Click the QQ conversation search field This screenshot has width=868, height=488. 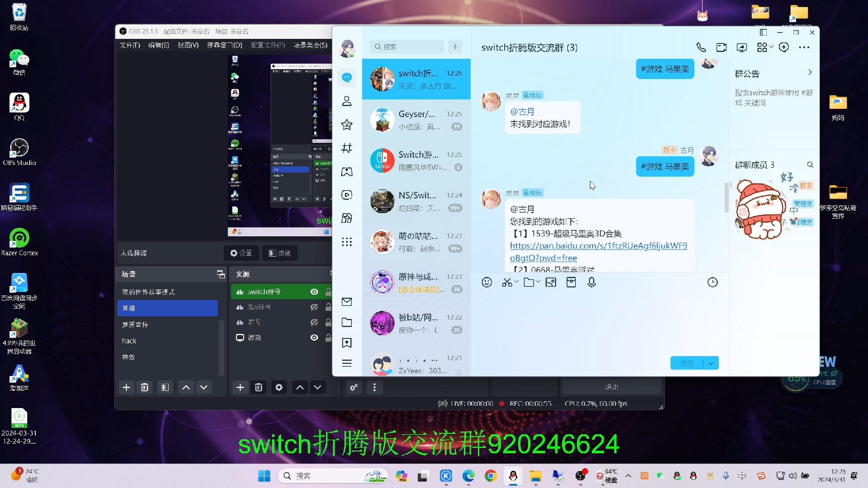407,47
